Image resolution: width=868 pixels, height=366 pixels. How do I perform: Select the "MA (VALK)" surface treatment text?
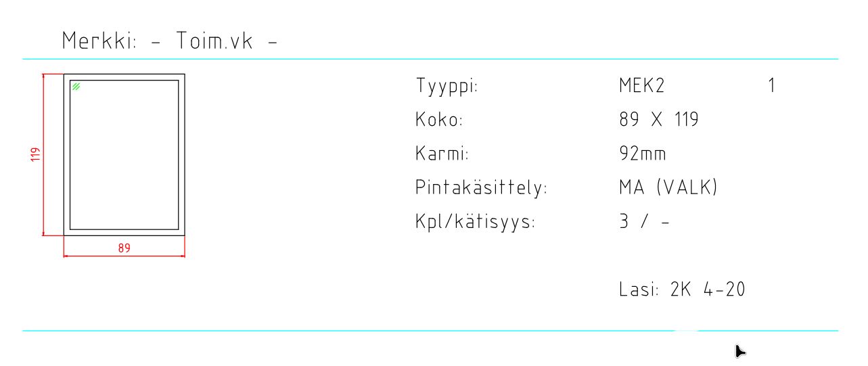(668, 187)
